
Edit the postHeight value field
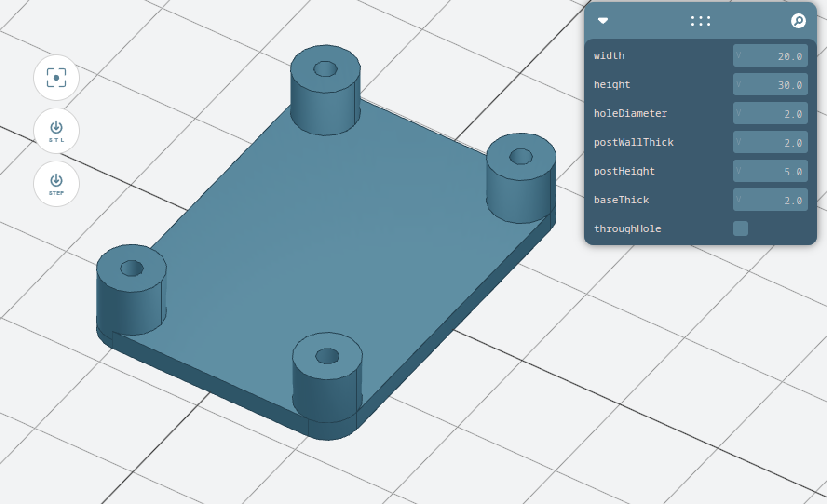[x=770, y=171]
